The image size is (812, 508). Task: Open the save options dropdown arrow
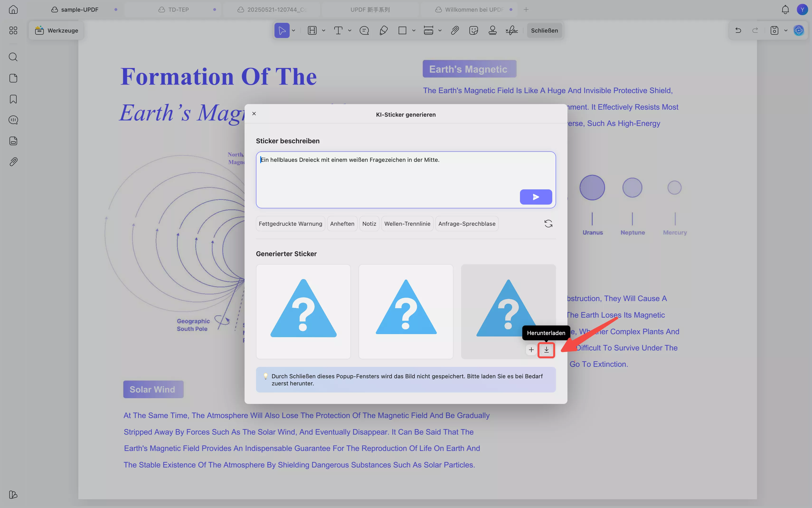786,31
